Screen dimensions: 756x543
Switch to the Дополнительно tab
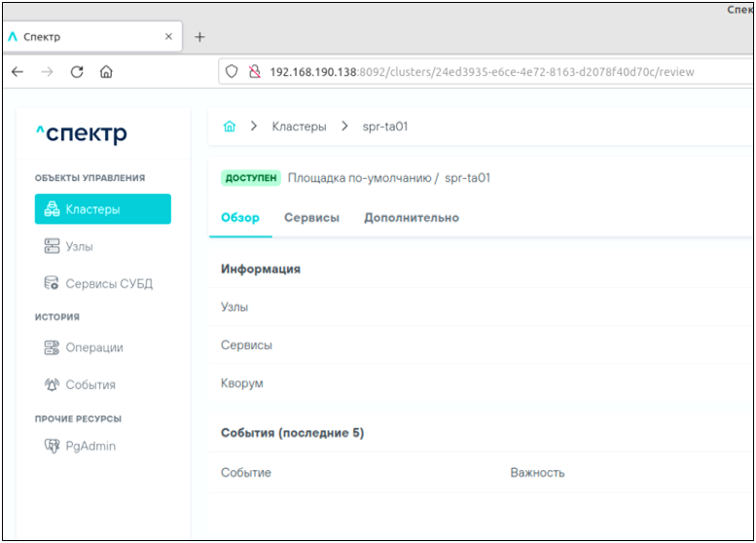pyautogui.click(x=412, y=217)
